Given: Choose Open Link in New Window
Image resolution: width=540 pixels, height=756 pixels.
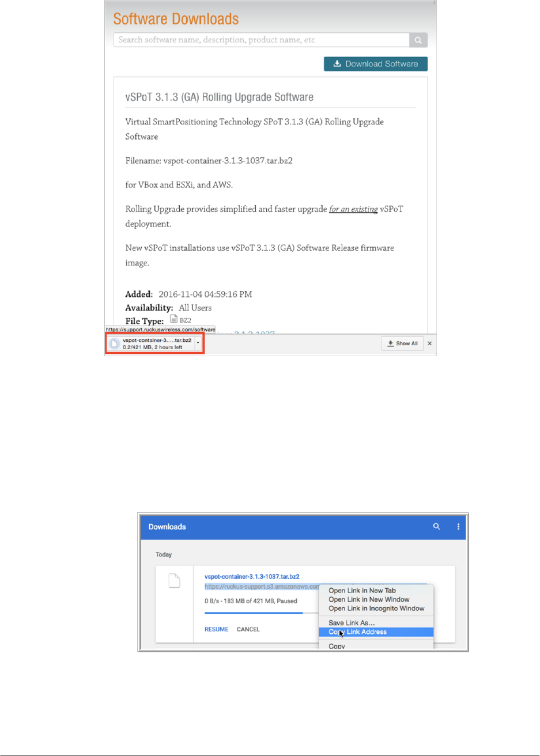Looking at the screenshot, I should pos(375,599).
